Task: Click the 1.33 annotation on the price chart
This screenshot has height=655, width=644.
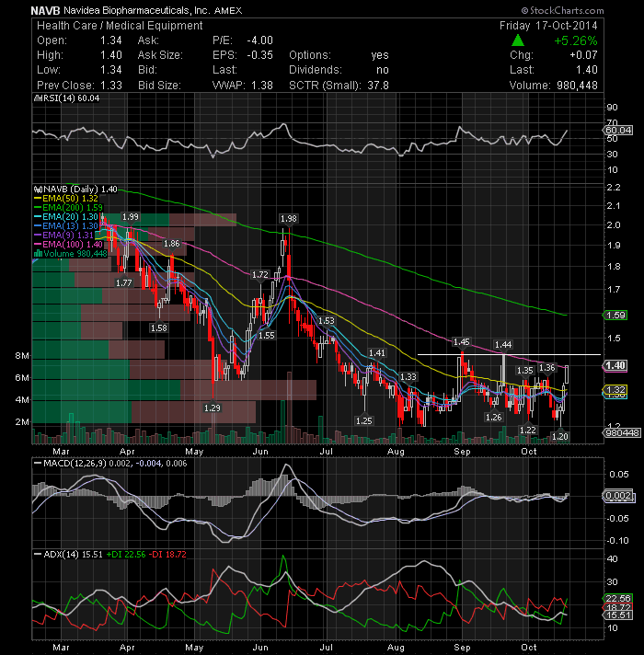Action: 408,377
